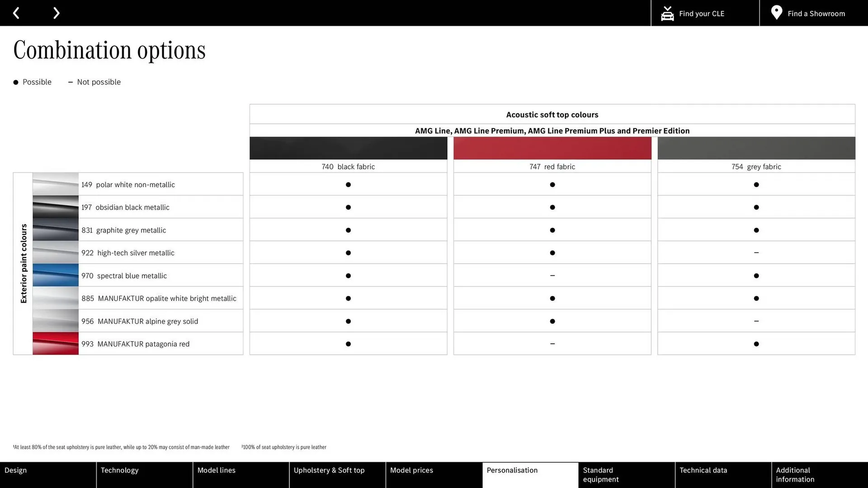Expand the Acoustic soft top colours header
868x488 pixels.
[552, 114]
